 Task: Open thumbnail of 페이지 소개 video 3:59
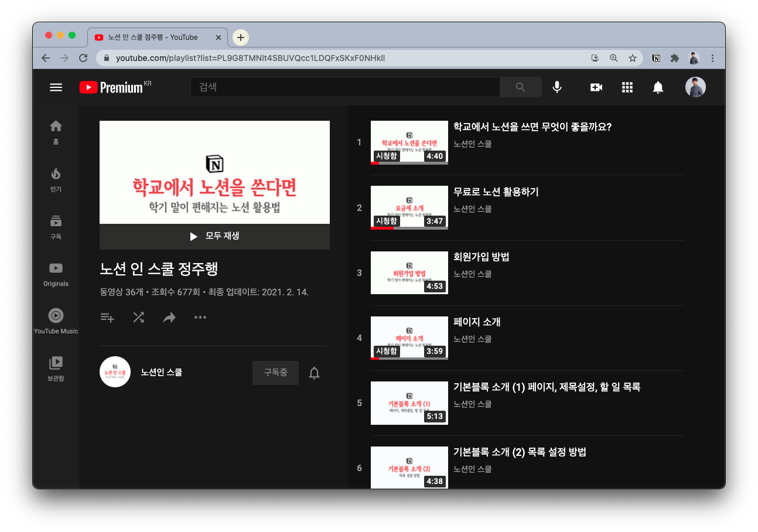(x=409, y=337)
